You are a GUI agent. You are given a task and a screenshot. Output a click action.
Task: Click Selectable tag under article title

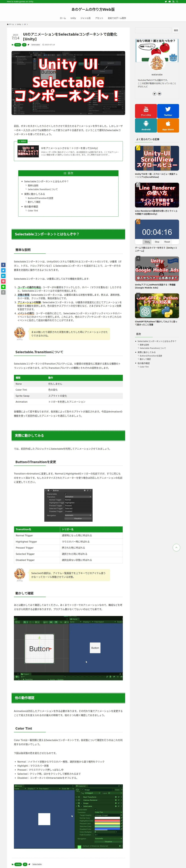click(x=35, y=45)
